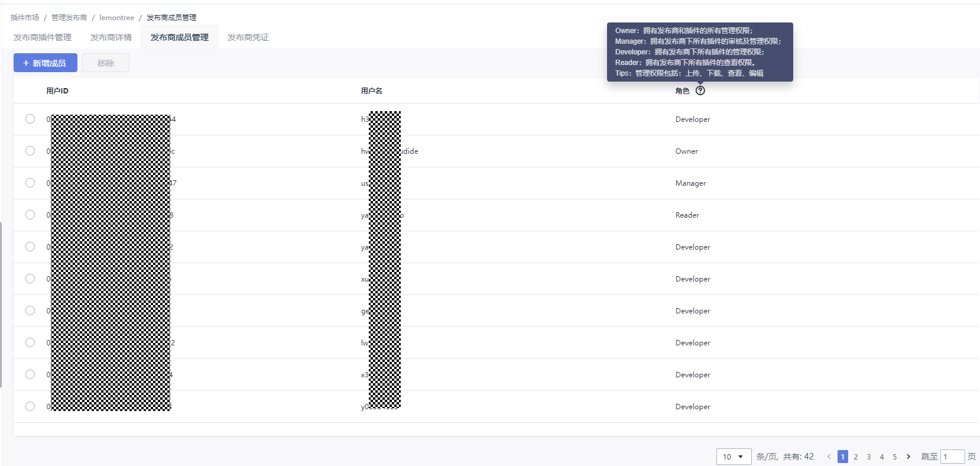
Task: Open the 发布商详情 tab
Action: [x=111, y=37]
